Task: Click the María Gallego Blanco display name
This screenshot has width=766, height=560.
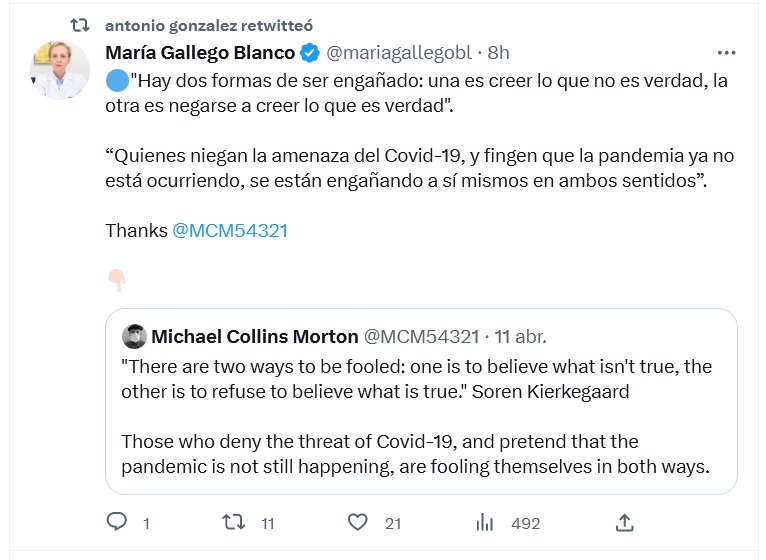Action: tap(200, 53)
